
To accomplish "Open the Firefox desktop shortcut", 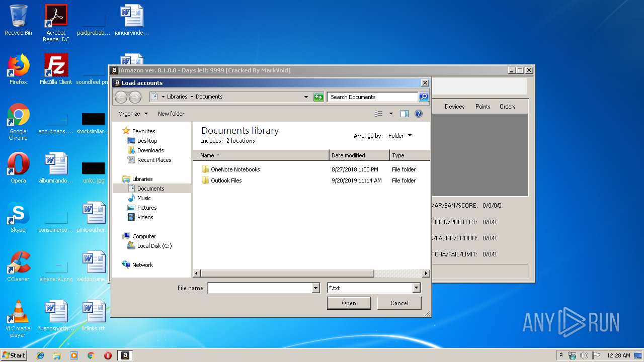I will [18, 69].
